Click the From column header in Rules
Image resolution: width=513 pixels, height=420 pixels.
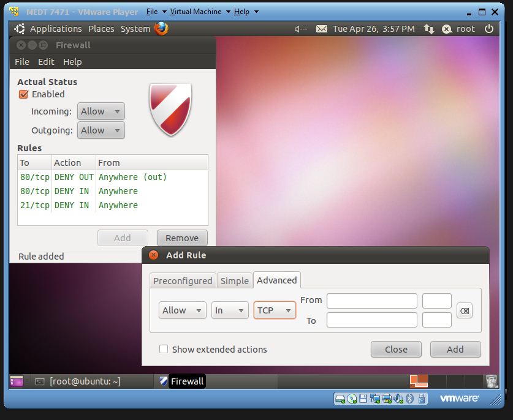(x=152, y=162)
